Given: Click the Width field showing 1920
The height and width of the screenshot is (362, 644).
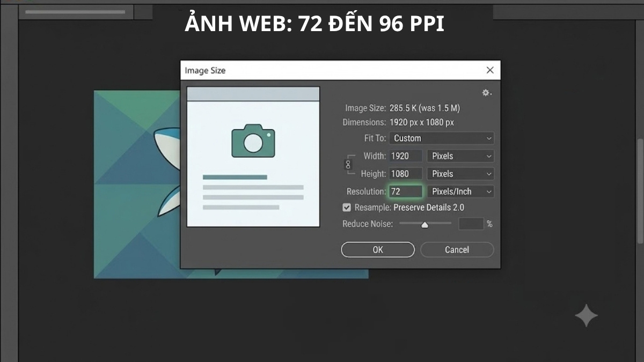Looking at the screenshot, I should (x=406, y=156).
